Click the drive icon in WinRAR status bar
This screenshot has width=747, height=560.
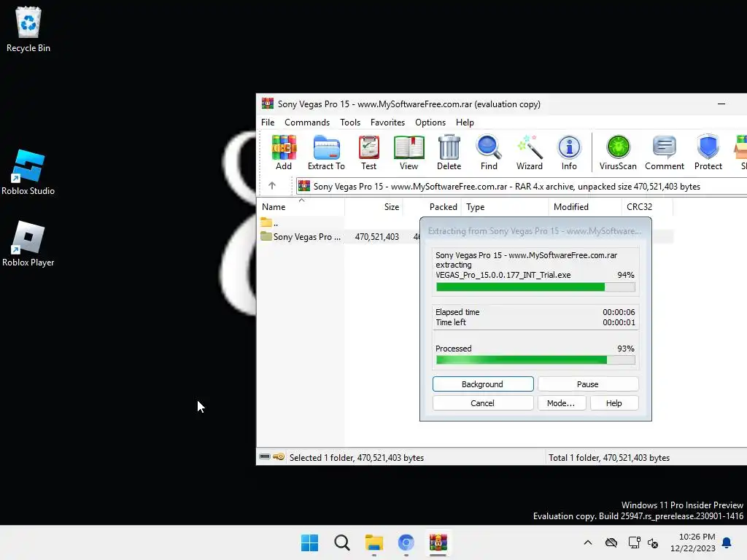pos(265,457)
